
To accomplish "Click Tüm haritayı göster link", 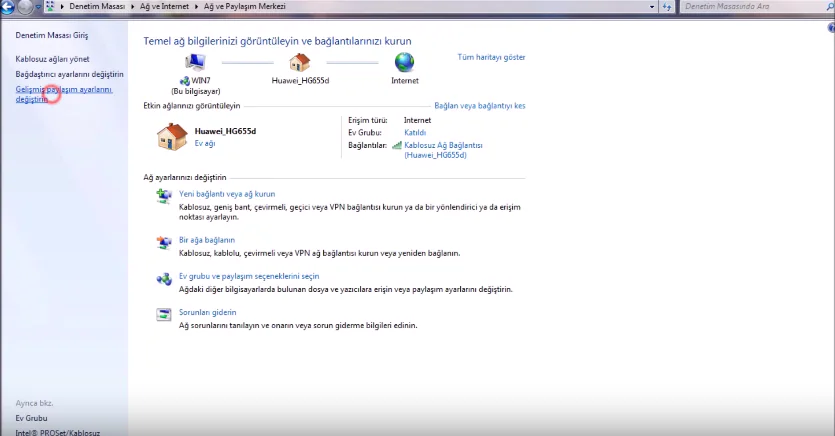I will point(491,57).
